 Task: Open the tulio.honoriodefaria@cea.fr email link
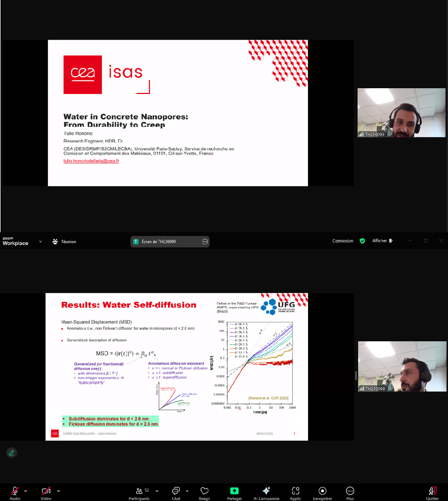point(91,161)
